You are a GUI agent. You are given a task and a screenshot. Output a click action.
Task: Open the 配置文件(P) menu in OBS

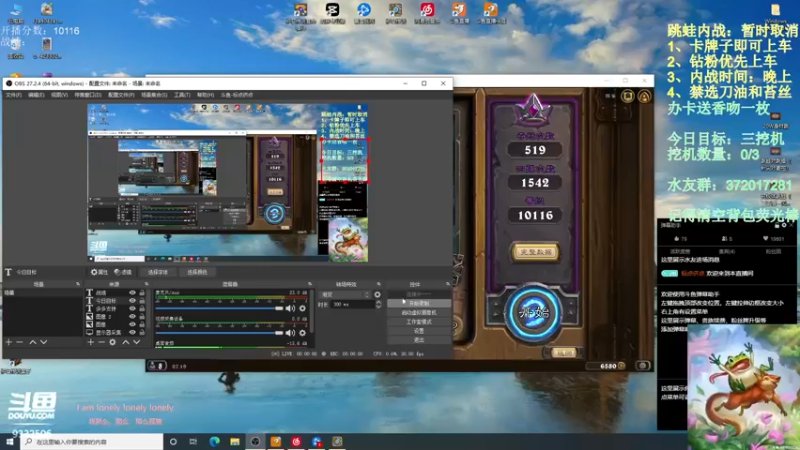[x=121, y=95]
